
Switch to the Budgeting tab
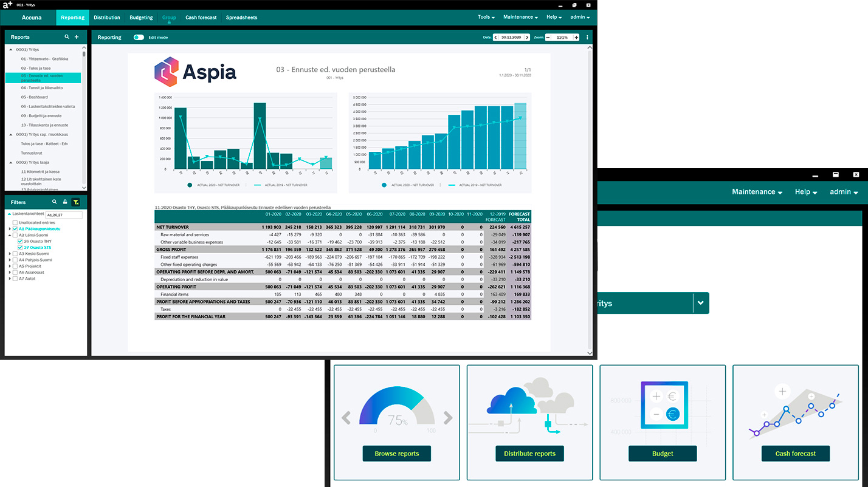click(141, 18)
